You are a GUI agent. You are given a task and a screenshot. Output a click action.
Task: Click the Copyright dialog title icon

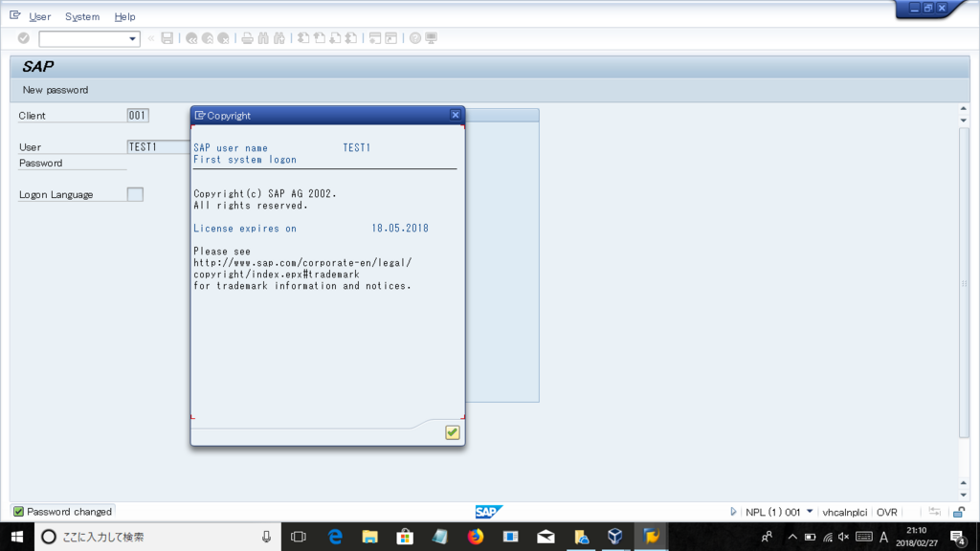[x=200, y=115]
